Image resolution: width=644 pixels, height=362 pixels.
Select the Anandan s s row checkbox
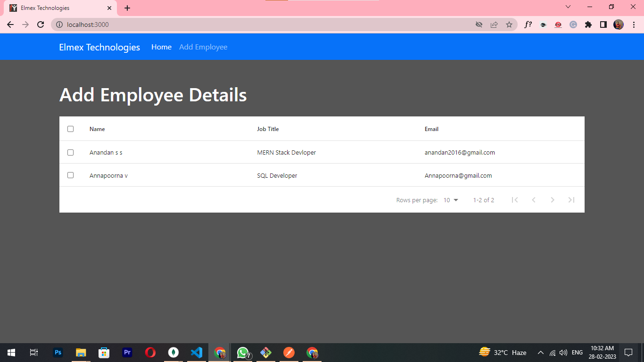71,152
